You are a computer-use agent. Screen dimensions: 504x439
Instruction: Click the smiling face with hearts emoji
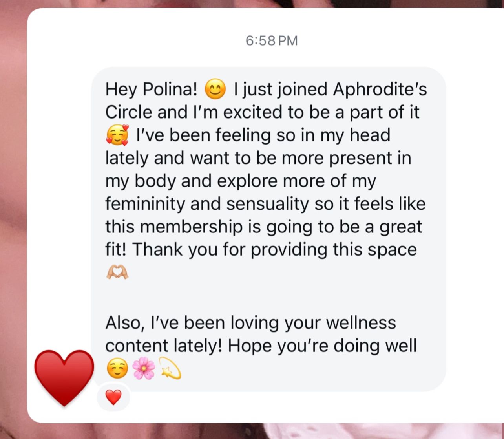(117, 135)
